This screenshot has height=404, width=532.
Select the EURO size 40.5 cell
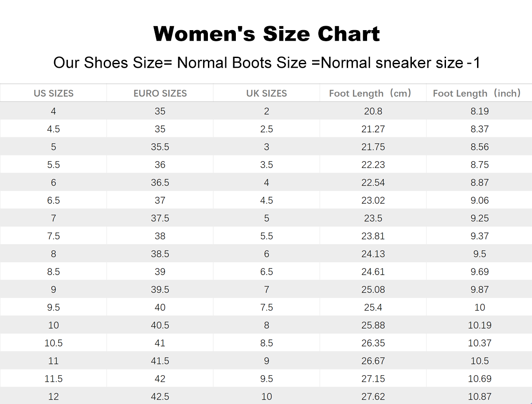tap(160, 325)
